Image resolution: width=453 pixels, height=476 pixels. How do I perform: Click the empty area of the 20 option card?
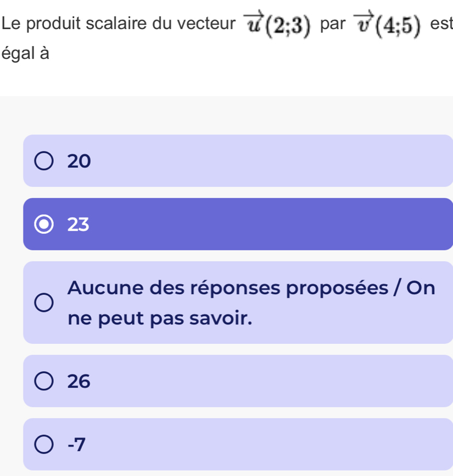(275, 161)
